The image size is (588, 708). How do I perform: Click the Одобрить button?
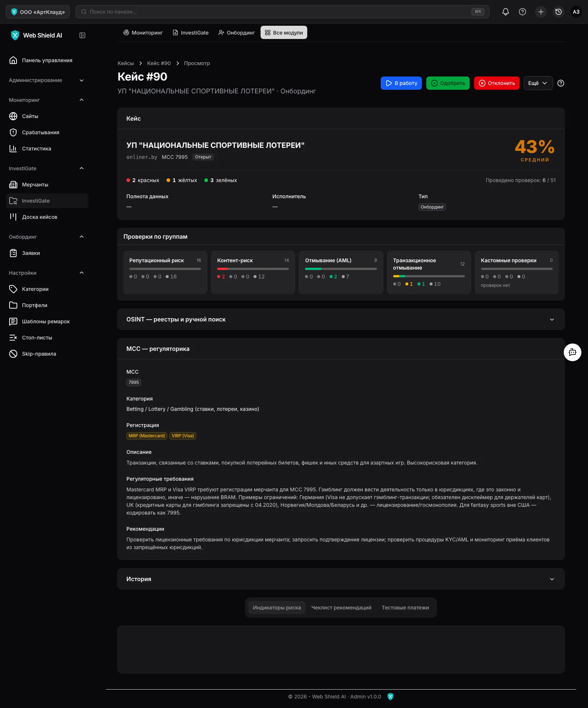point(448,83)
